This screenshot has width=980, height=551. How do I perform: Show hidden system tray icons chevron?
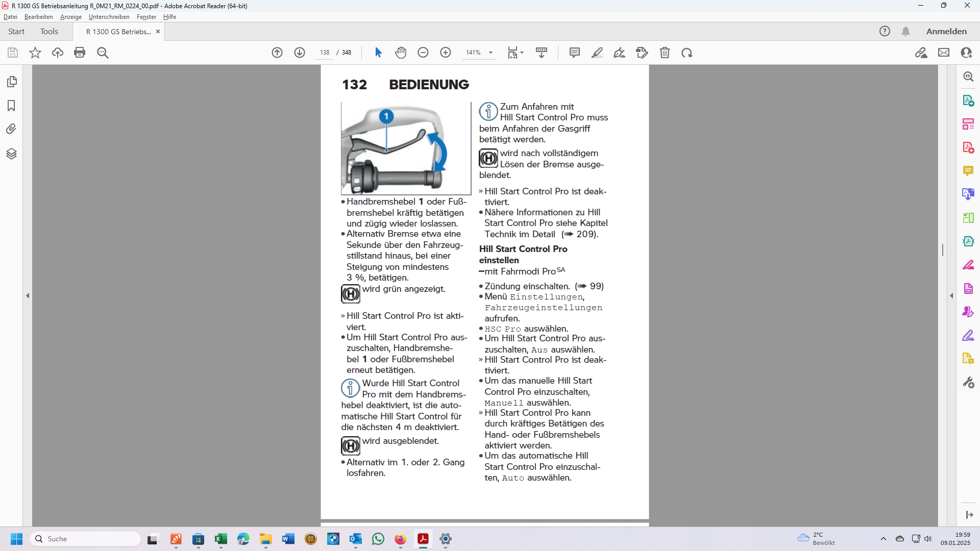884,539
